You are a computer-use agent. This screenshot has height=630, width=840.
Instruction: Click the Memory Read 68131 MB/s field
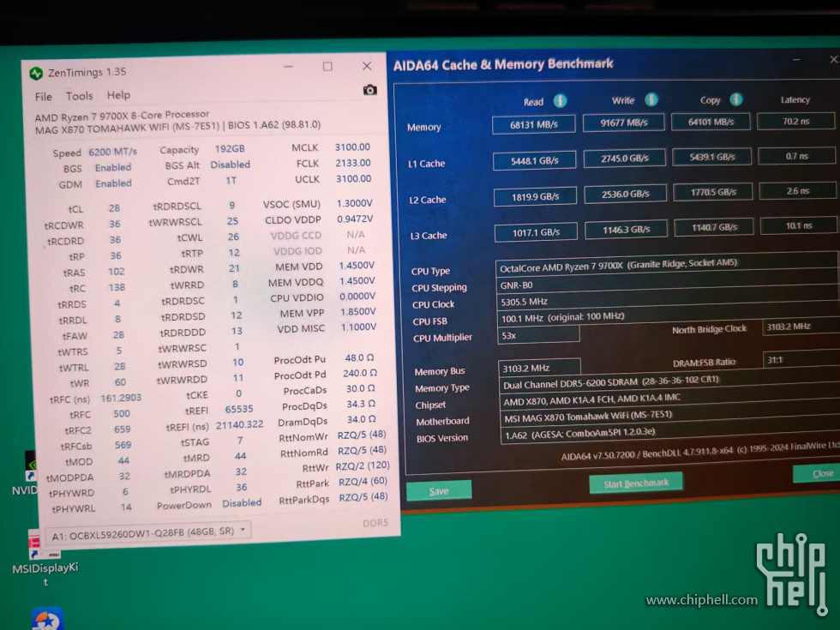[x=533, y=125]
